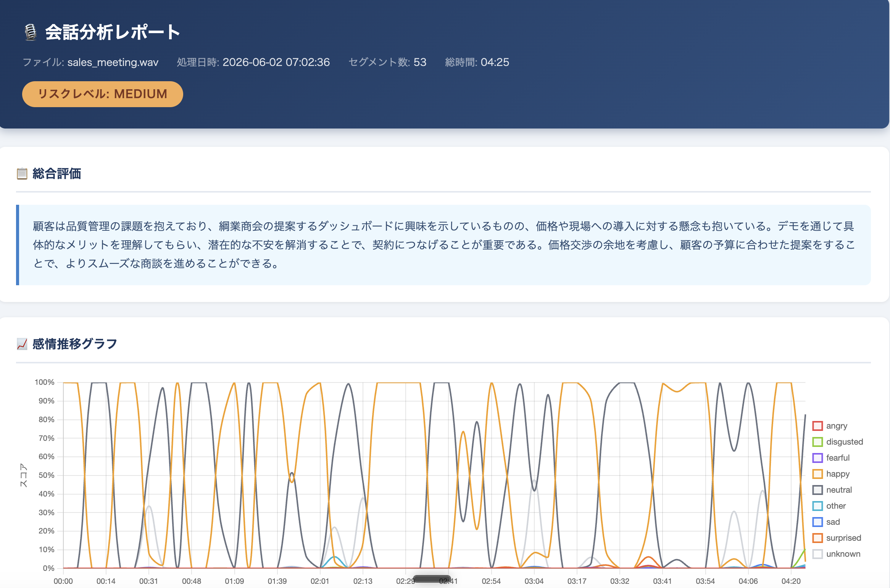Click the 04:20 time axis label

(791, 581)
